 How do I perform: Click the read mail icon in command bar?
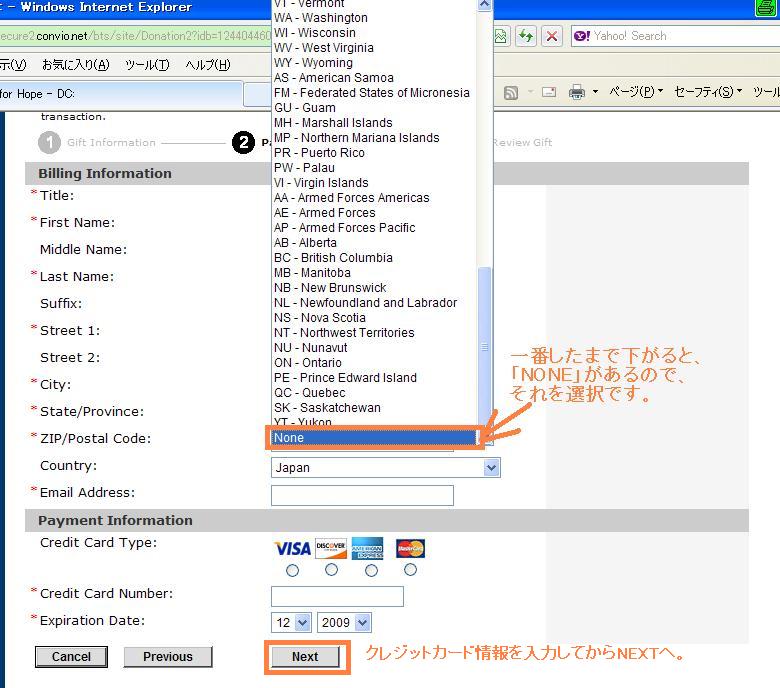pyautogui.click(x=549, y=92)
